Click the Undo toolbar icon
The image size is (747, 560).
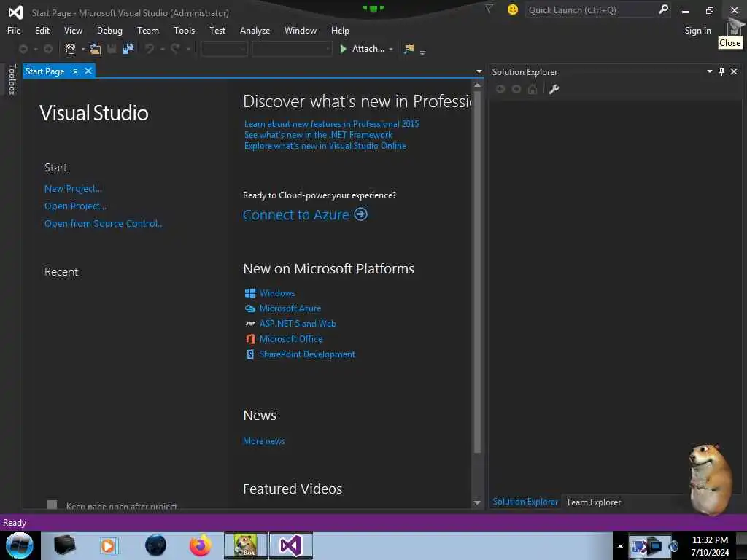point(150,49)
